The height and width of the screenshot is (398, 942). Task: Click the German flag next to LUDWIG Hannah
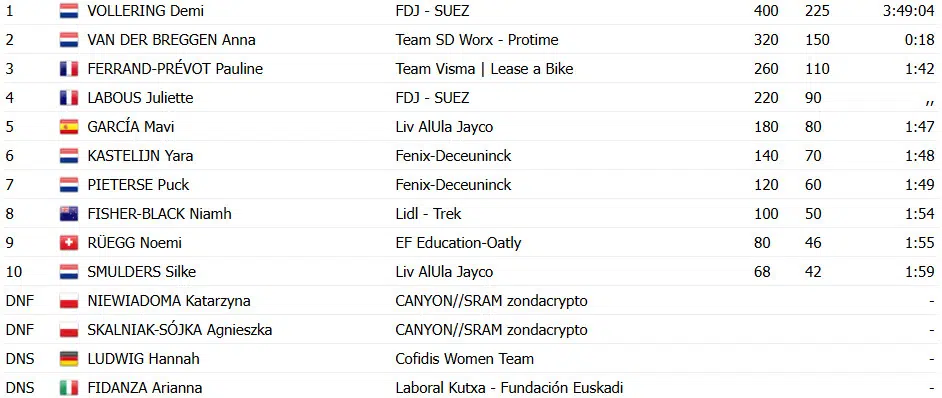69,359
